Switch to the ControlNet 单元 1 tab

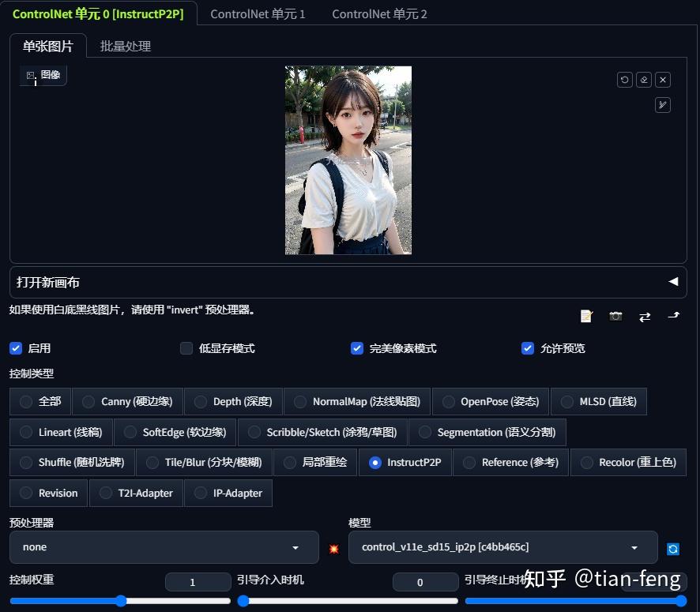click(x=258, y=13)
